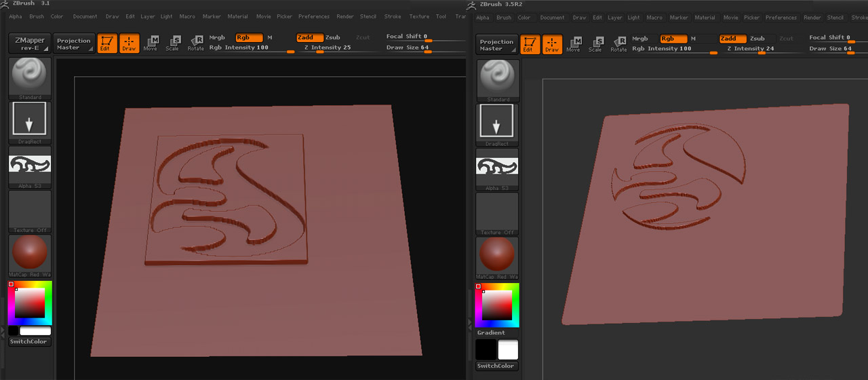Toggle M channel in ZBrush 3.1 window

tap(270, 37)
